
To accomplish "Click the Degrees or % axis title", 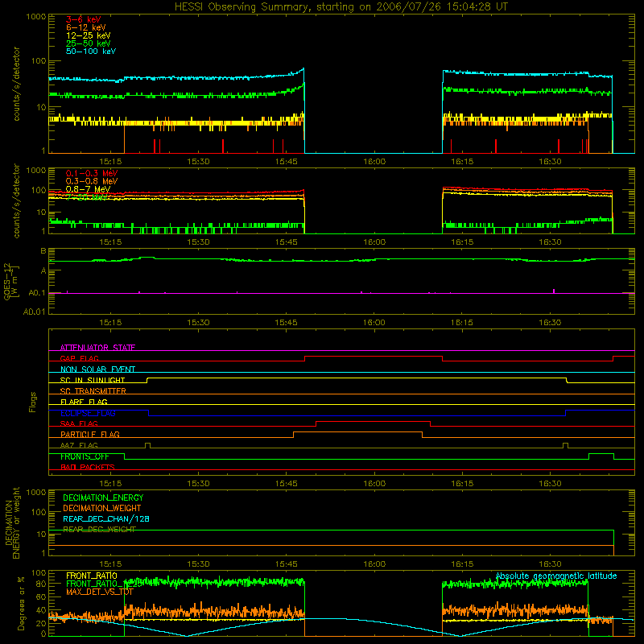I will (21, 603).
